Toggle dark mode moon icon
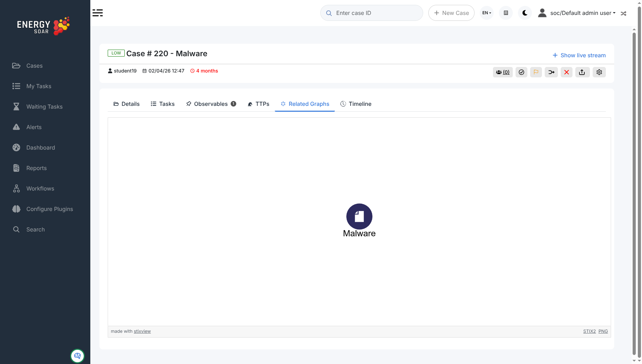This screenshot has height=364, width=642. (x=525, y=13)
